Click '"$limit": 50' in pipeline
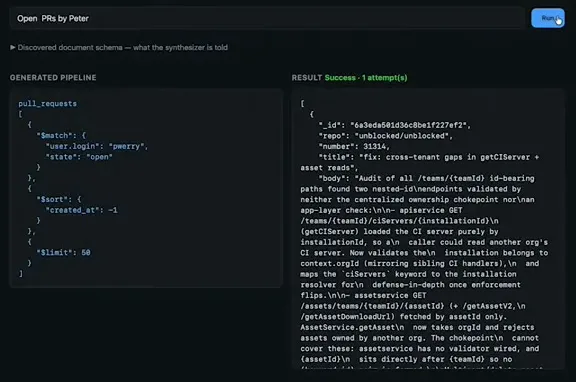 [x=63, y=253]
